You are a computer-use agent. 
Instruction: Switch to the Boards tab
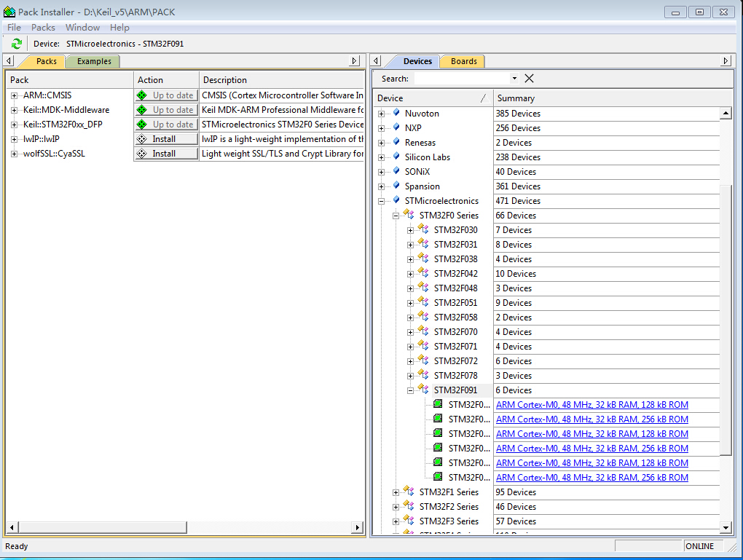463,61
